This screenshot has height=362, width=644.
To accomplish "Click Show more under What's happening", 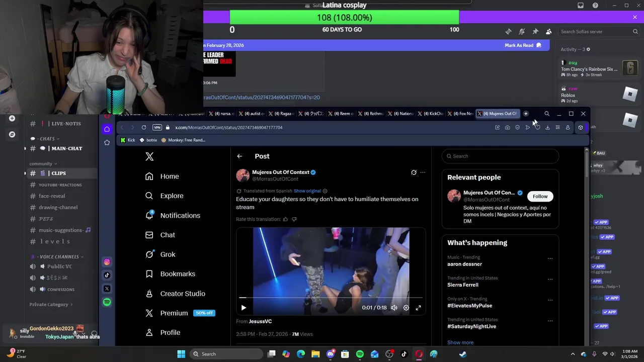I will point(460,342).
